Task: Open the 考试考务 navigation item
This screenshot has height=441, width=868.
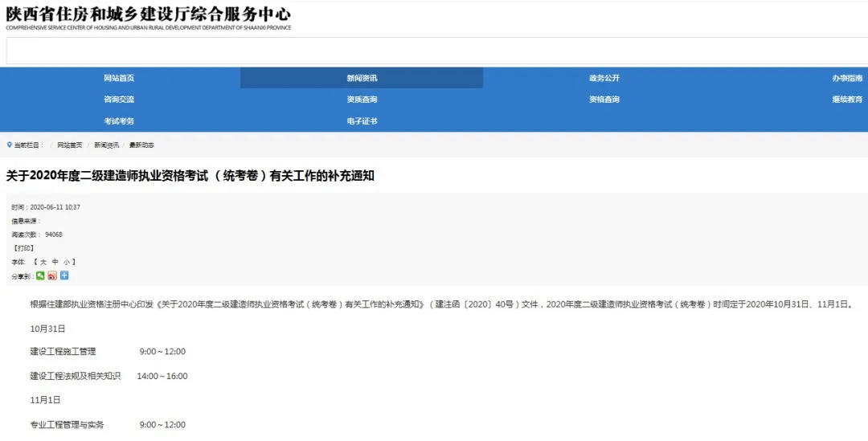Action: point(119,121)
